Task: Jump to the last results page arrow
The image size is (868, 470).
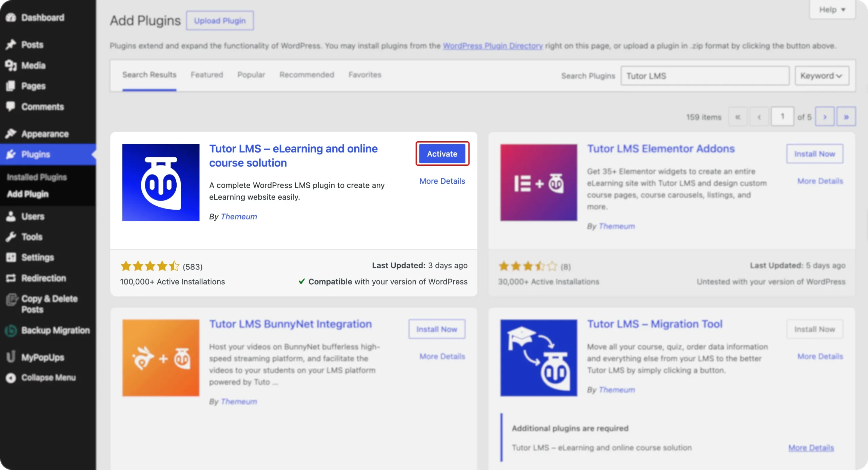Action: [846, 117]
